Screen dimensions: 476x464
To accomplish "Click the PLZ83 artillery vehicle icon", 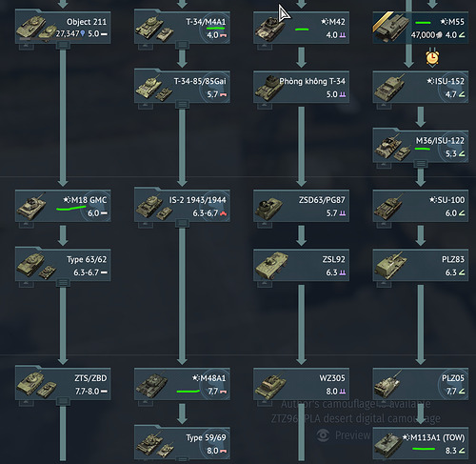I will pos(391,266).
